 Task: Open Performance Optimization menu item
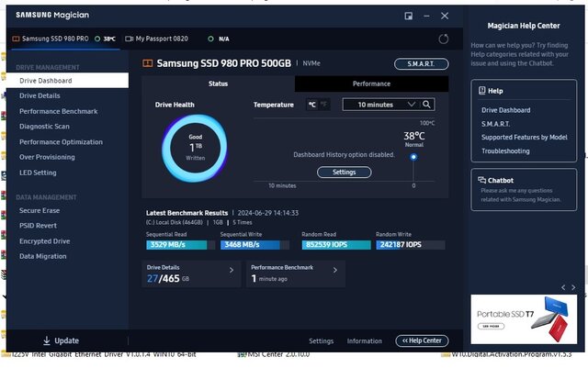pos(61,142)
